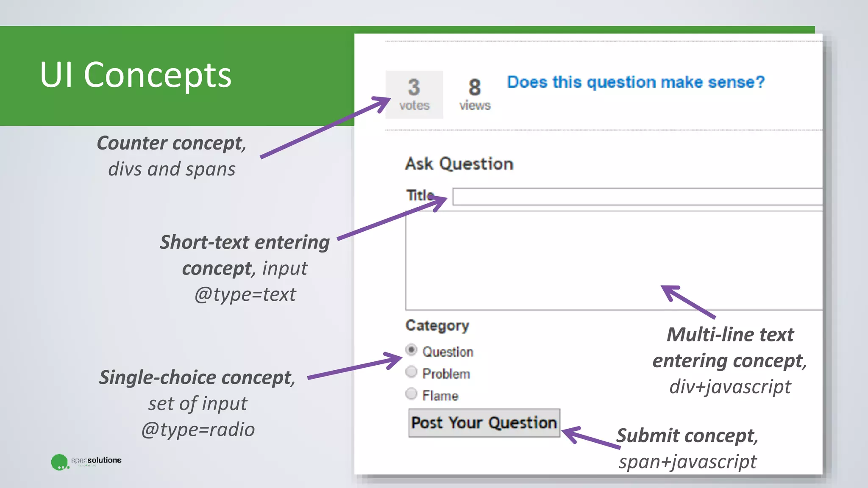
Task: Click the 'Submit concept, span+javascript' caption
Action: tap(687, 449)
